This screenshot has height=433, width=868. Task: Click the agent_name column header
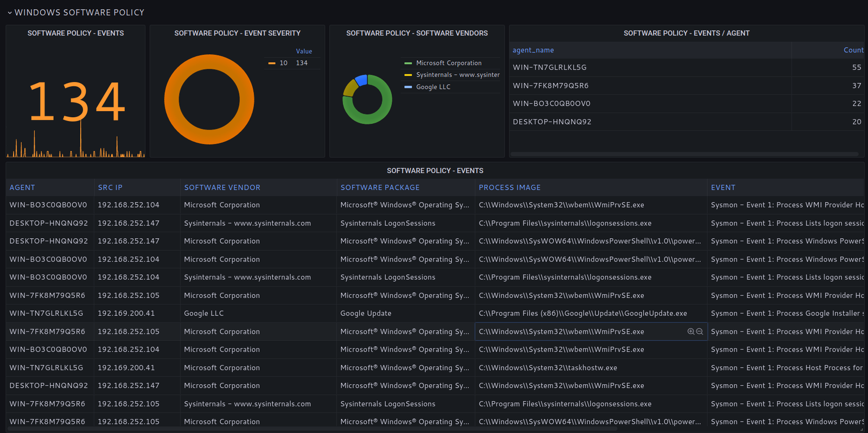(x=533, y=50)
